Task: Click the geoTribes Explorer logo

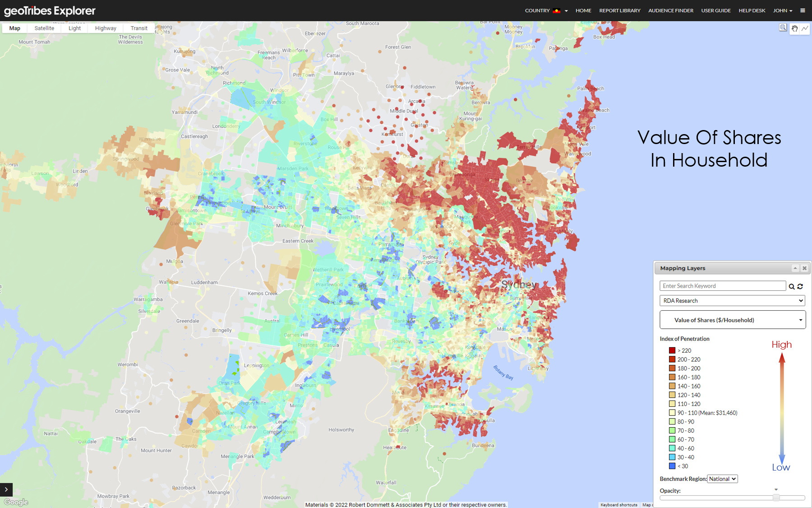Action: (x=50, y=10)
